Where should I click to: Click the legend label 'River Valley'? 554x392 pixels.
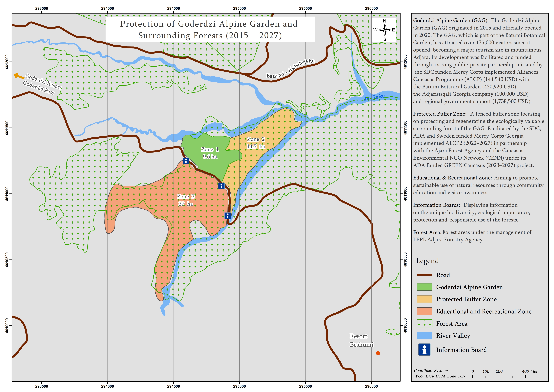point(453,336)
